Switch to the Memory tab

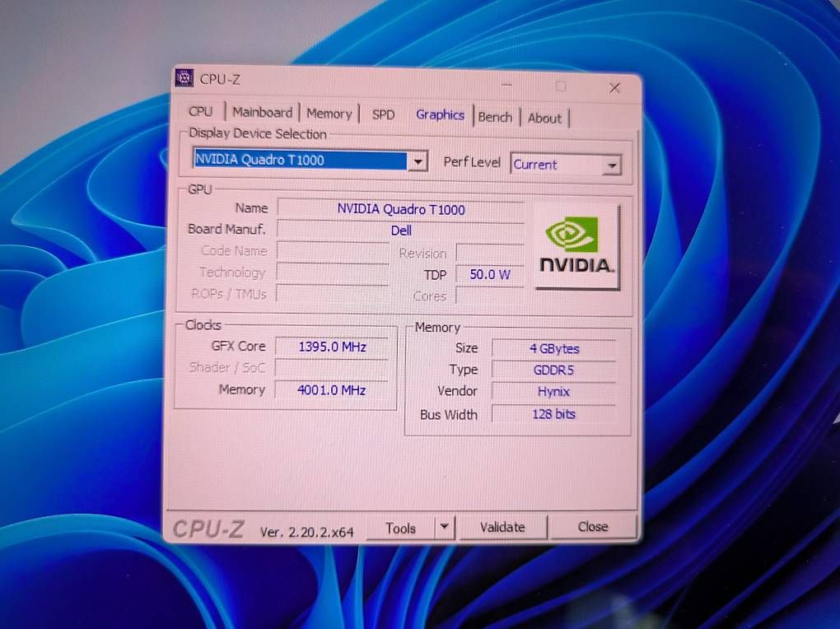click(x=329, y=114)
